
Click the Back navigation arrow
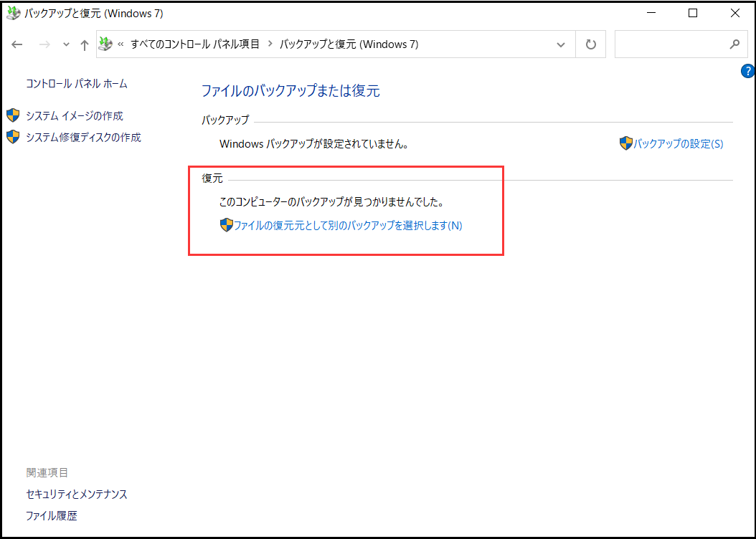[x=17, y=44]
